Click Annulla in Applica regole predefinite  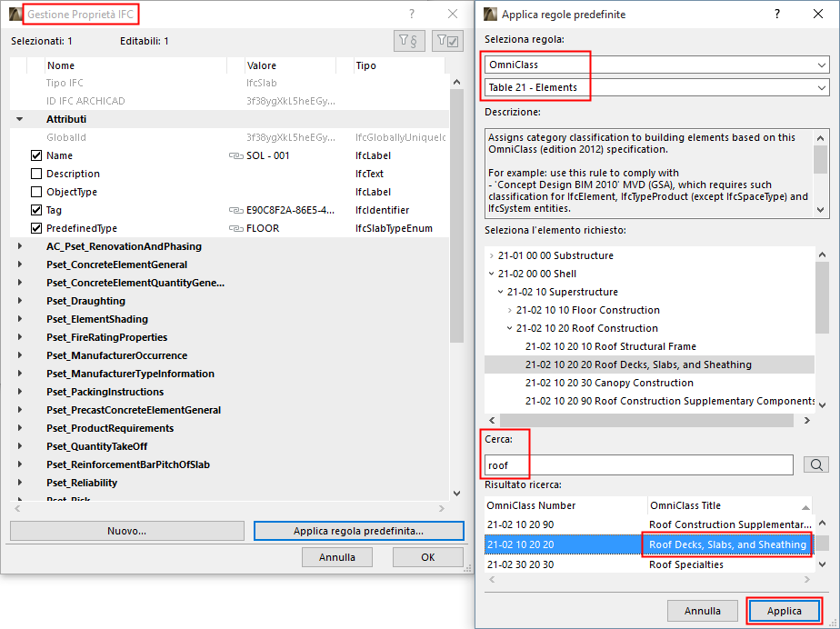[703, 611]
